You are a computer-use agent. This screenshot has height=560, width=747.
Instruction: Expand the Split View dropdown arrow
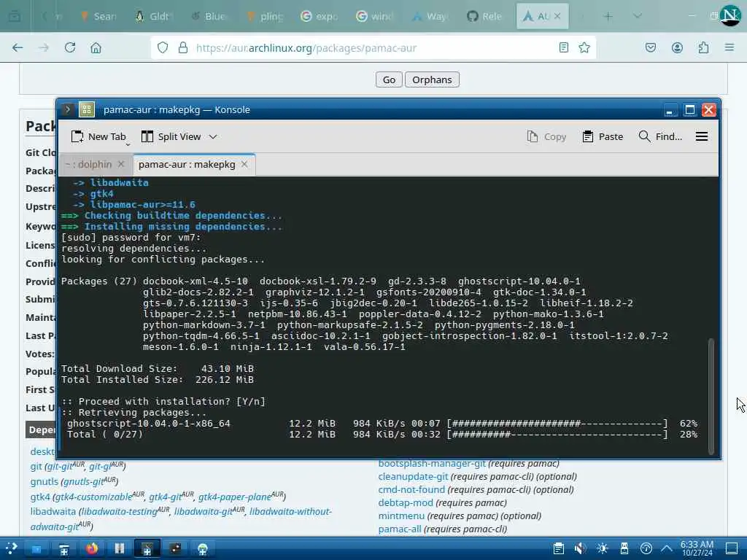tap(213, 136)
